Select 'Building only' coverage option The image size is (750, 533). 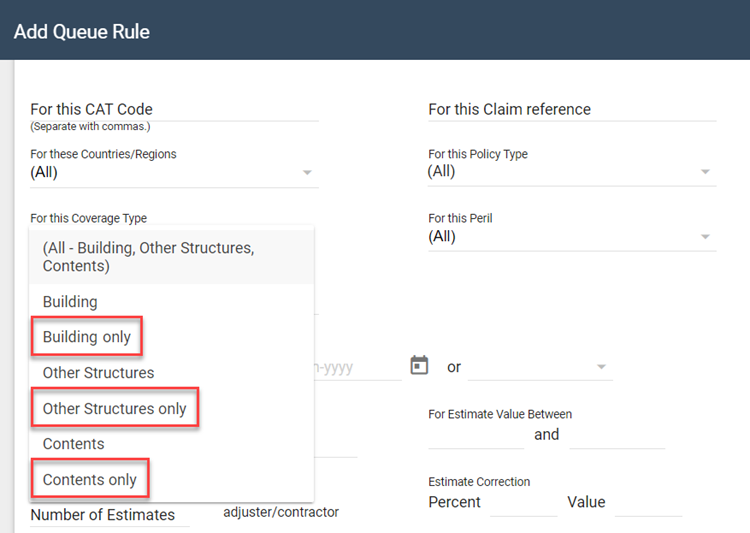click(87, 337)
